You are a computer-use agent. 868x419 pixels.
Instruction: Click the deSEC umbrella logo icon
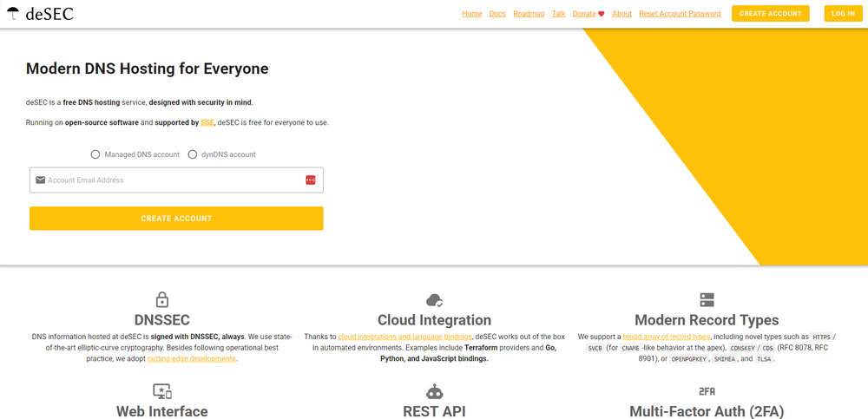pyautogui.click(x=13, y=14)
